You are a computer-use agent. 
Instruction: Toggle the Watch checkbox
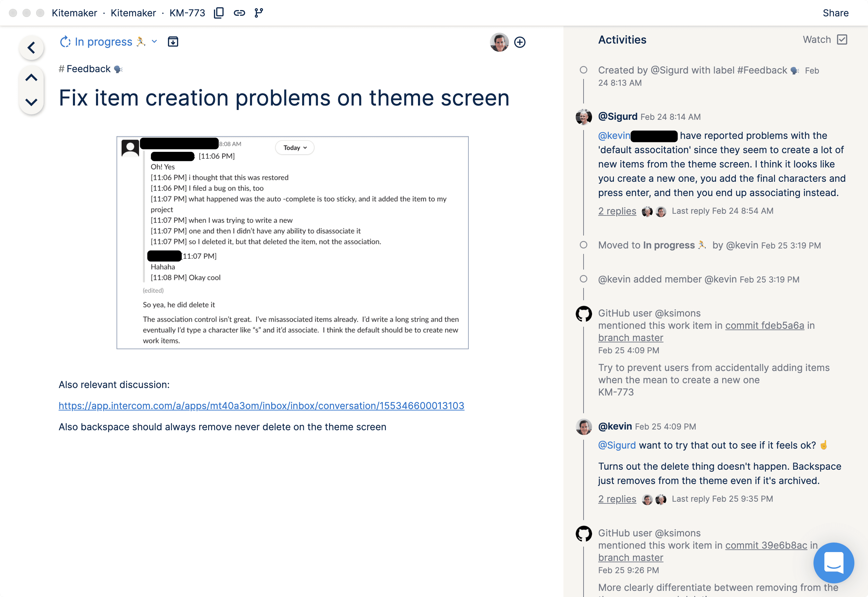point(842,39)
